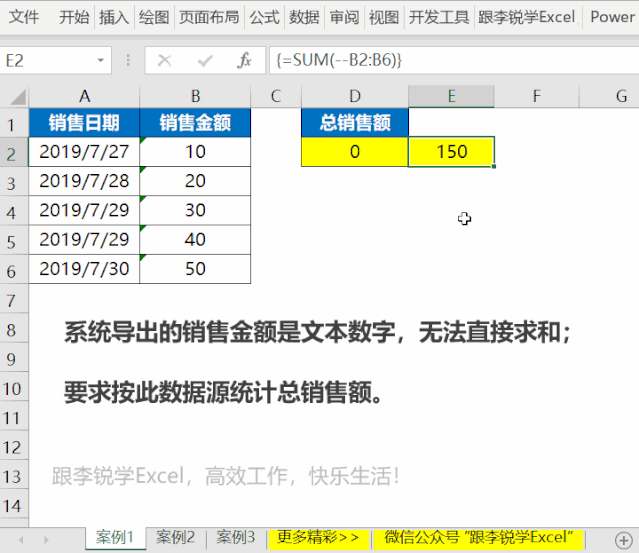Switch to the 公式 ribbon tab
639x553 pixels.
264,17
